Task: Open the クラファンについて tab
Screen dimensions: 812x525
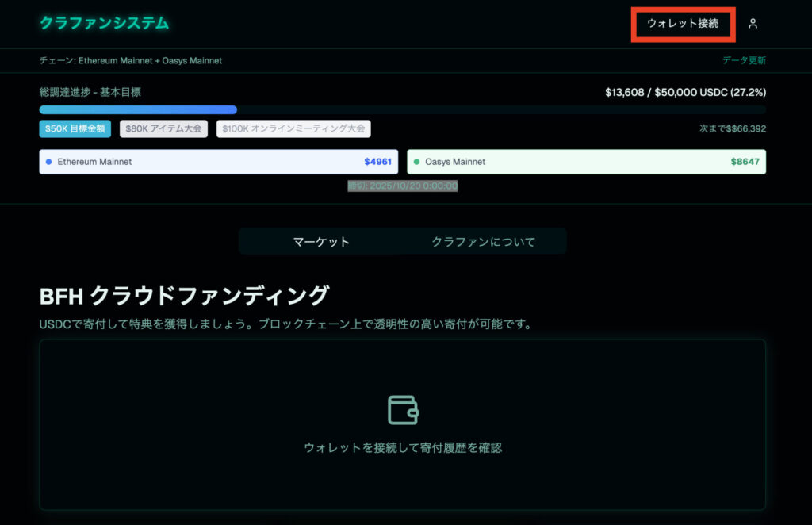Action: pyautogui.click(x=483, y=242)
